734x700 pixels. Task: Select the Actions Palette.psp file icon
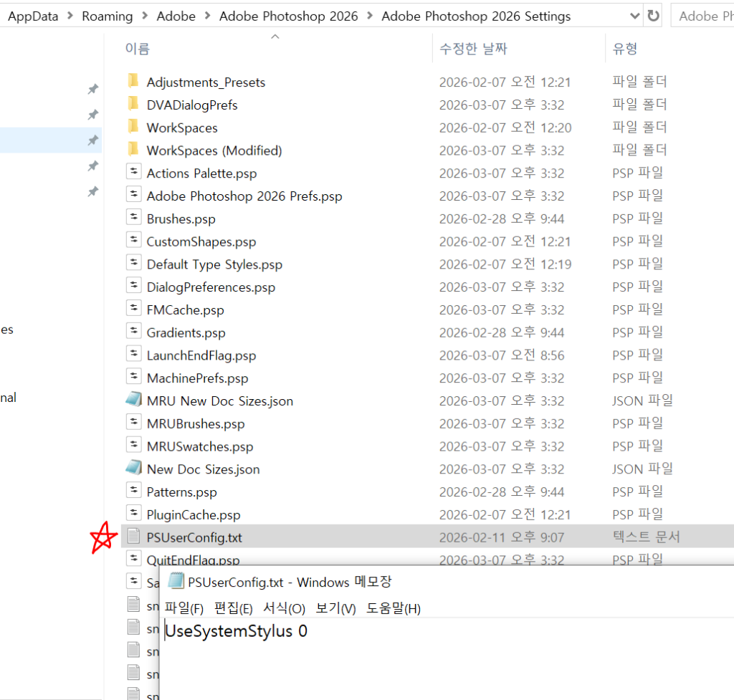click(134, 172)
